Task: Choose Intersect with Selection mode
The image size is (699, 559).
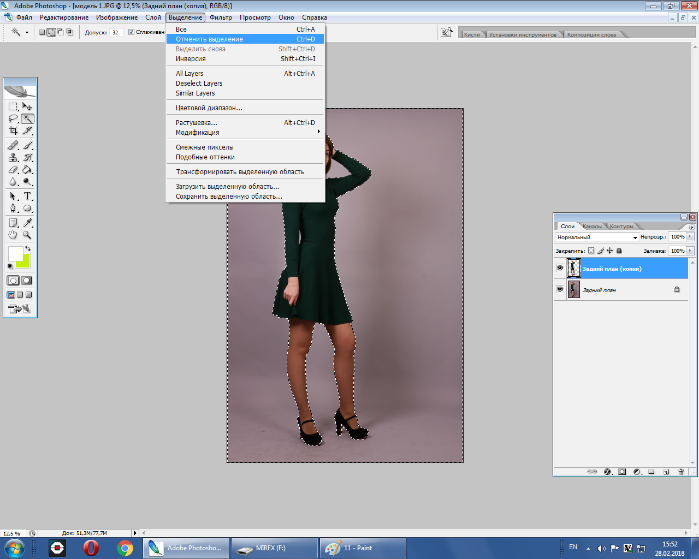Action: (x=70, y=32)
